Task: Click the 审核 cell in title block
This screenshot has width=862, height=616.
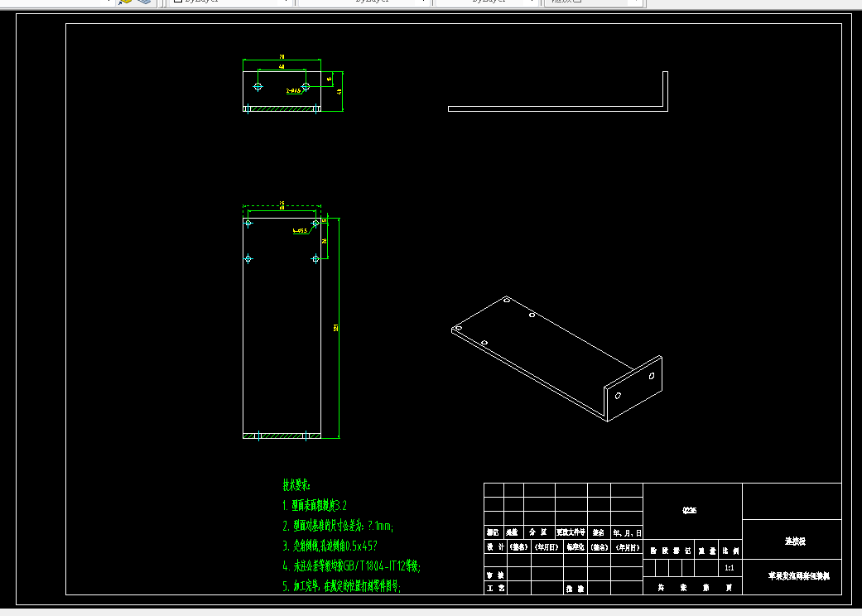Action: (495, 575)
